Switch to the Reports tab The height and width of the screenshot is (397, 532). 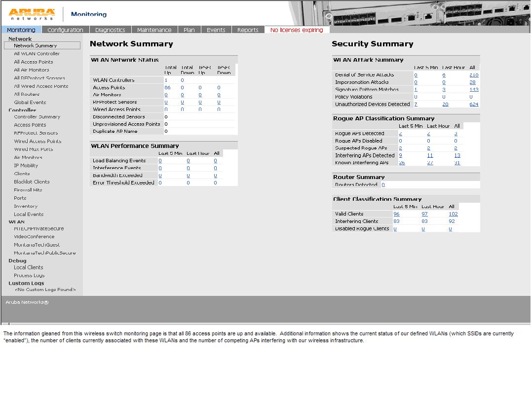click(248, 30)
